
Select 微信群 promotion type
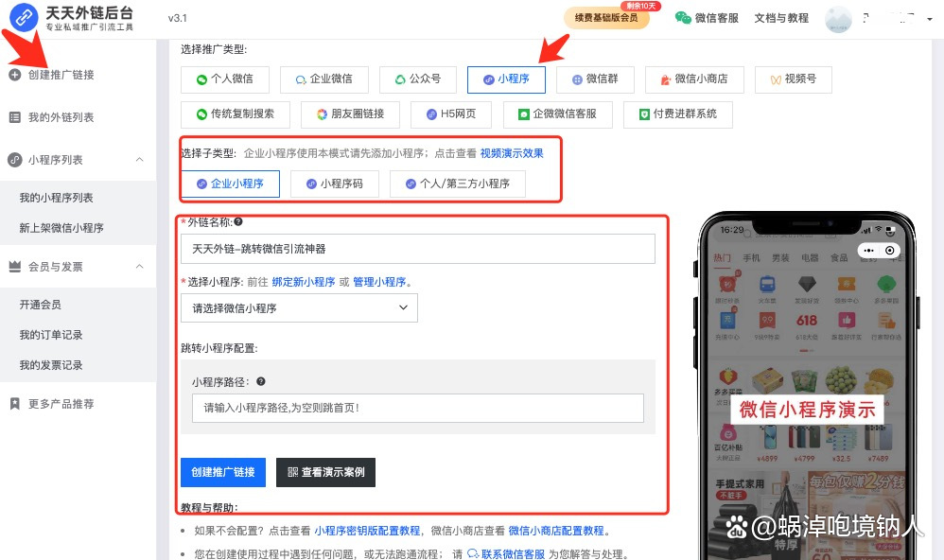point(595,79)
